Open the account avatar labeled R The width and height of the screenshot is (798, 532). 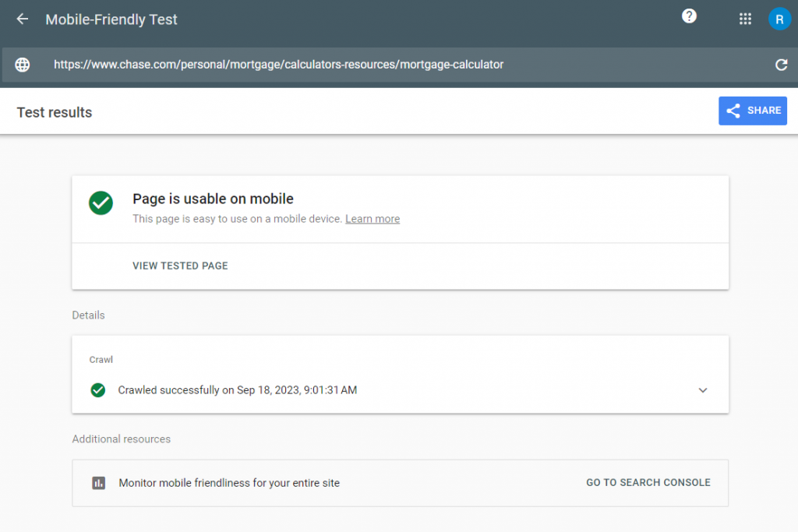779,19
